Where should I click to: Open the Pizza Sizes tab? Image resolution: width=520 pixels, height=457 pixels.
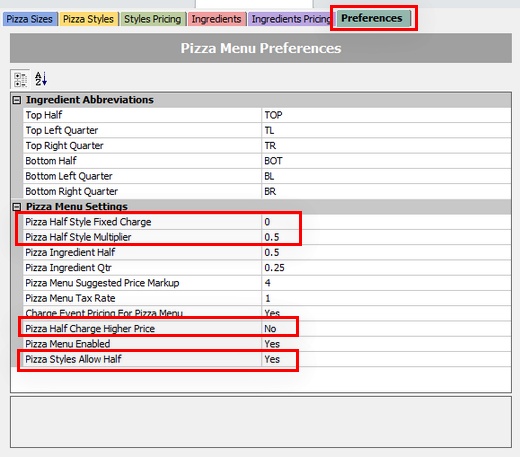[x=30, y=19]
